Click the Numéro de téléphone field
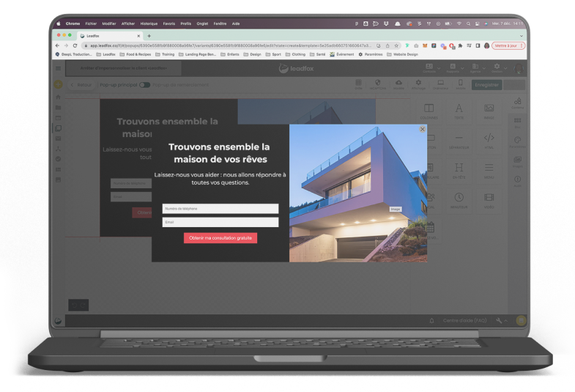The width and height of the screenshot is (575, 392). (x=220, y=209)
